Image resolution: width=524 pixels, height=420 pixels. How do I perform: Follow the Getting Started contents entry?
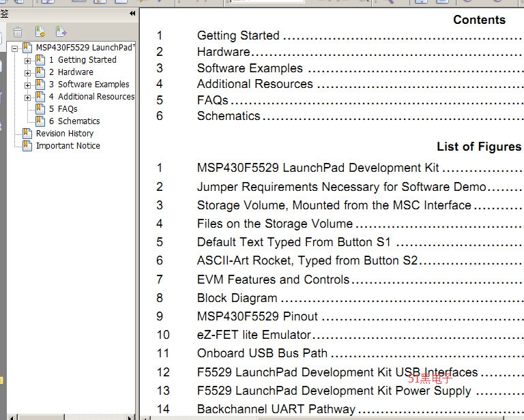point(238,35)
